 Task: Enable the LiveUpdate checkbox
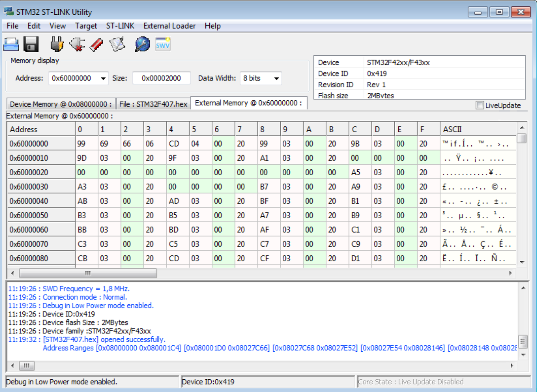coord(480,105)
